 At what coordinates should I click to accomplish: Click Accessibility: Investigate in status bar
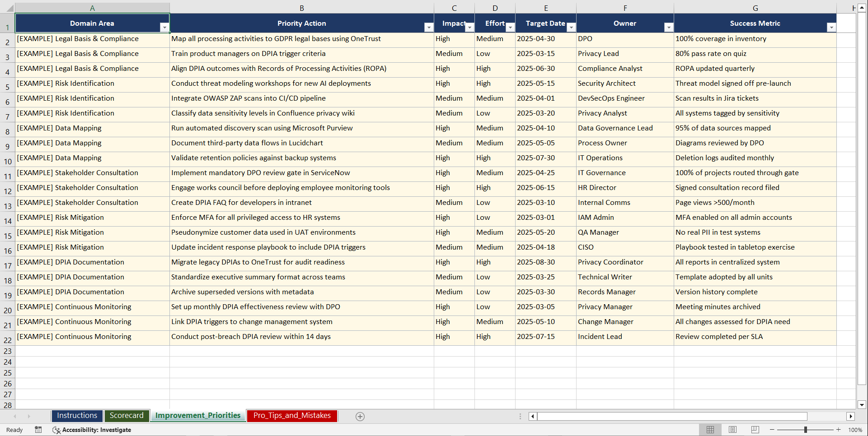coord(96,430)
